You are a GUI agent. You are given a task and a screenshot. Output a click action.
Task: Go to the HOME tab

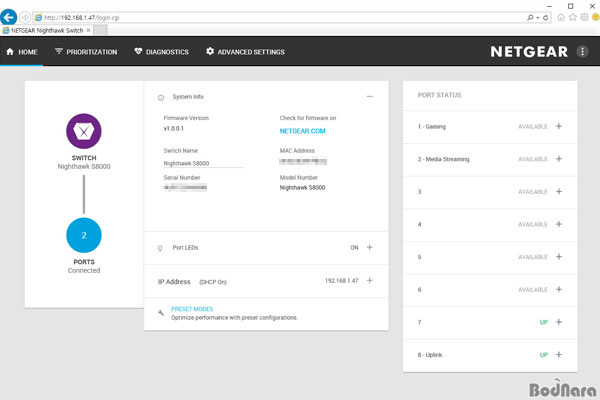point(22,52)
